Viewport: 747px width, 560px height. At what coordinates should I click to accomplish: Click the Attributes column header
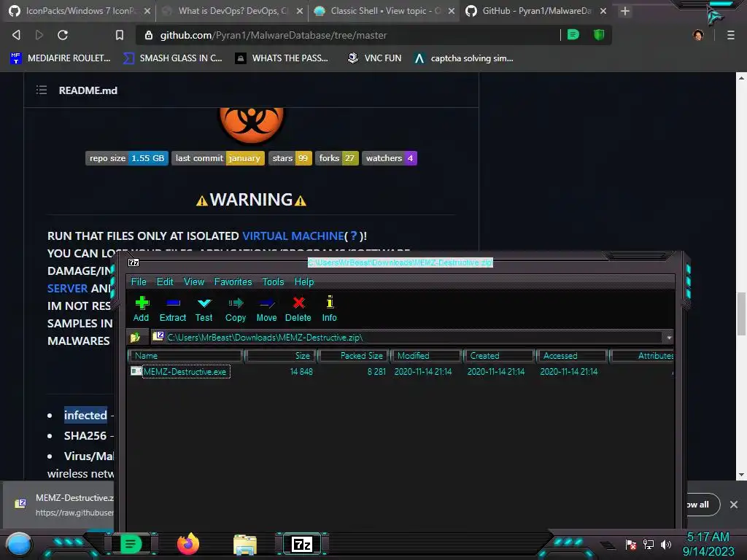pos(642,356)
